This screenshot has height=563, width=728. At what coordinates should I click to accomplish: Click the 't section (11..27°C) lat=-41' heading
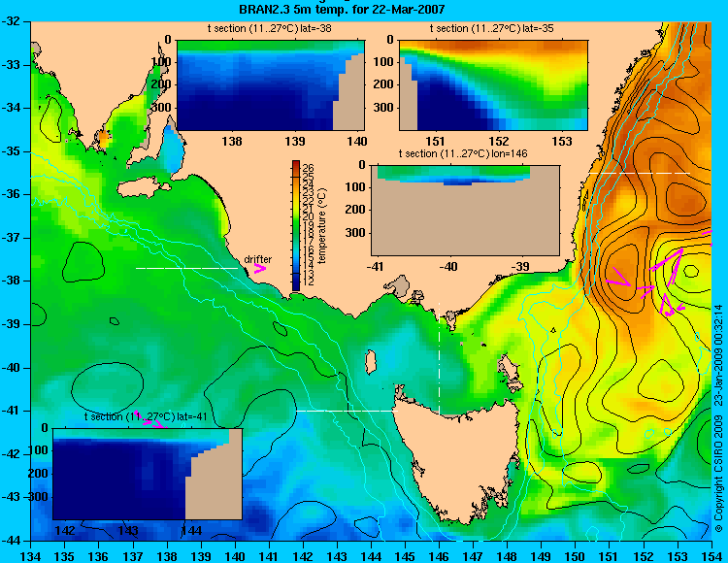(x=146, y=416)
